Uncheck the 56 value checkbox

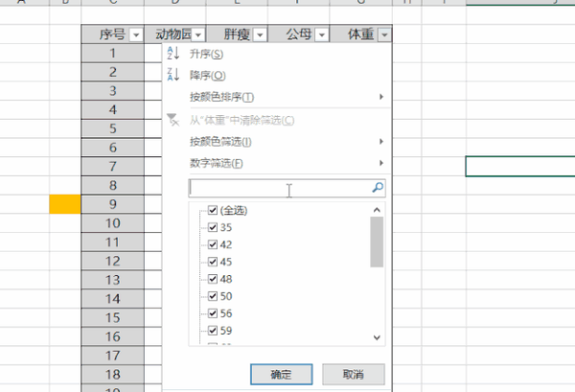pyautogui.click(x=213, y=313)
